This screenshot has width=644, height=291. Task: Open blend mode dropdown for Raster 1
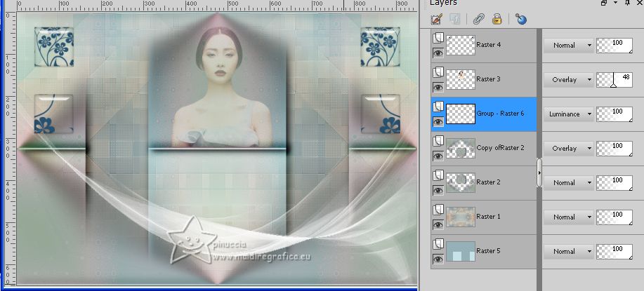(x=569, y=217)
